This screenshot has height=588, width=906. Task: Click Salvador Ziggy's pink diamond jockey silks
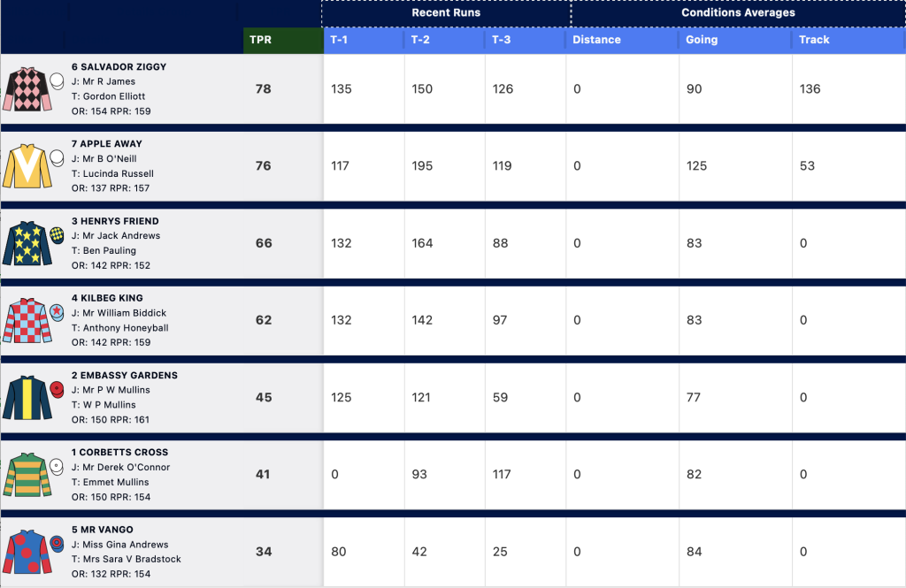[27, 89]
